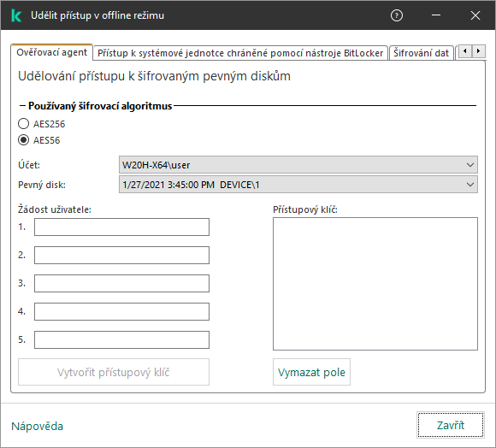
Task: Switch to Ověřovací agent tab
Action: [x=51, y=52]
